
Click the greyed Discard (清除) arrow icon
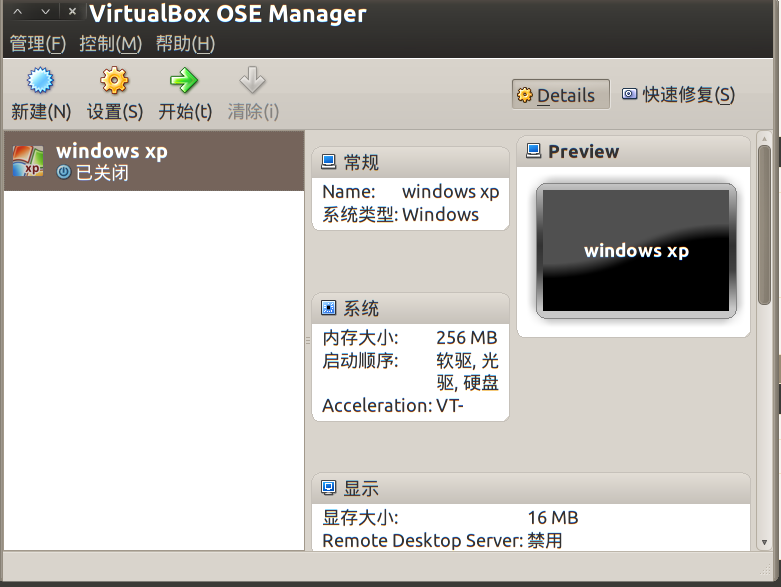click(x=252, y=80)
